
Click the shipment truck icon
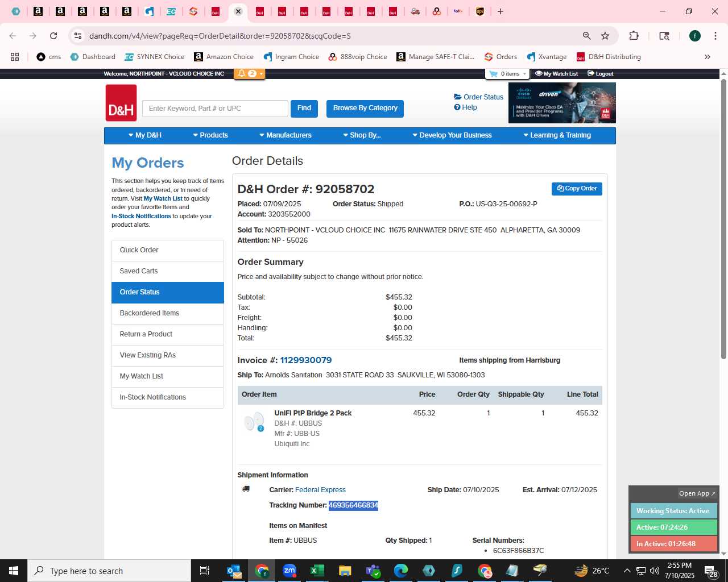(x=246, y=489)
